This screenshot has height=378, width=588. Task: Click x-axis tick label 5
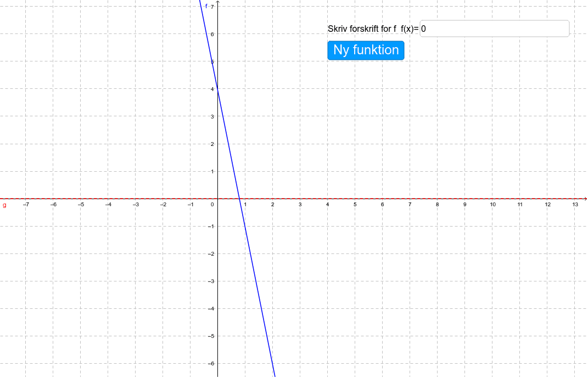355,205
